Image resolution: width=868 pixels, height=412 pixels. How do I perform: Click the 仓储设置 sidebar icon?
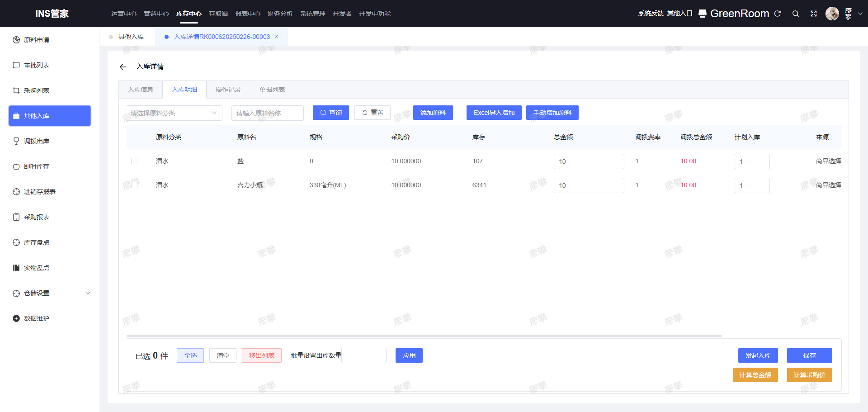(x=16, y=293)
